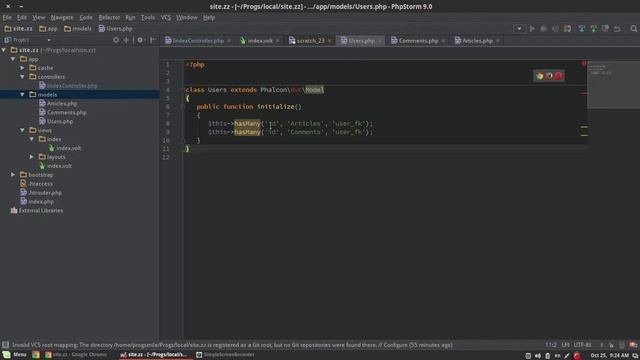This screenshot has width=640, height=360.
Task: Open the Tools menu
Action: [148, 18]
